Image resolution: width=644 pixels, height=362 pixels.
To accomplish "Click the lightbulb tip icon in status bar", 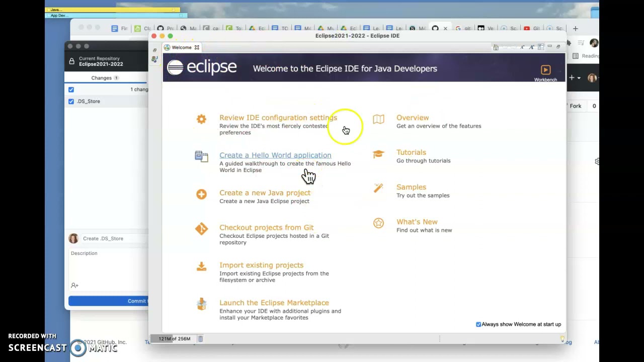I will point(562,339).
